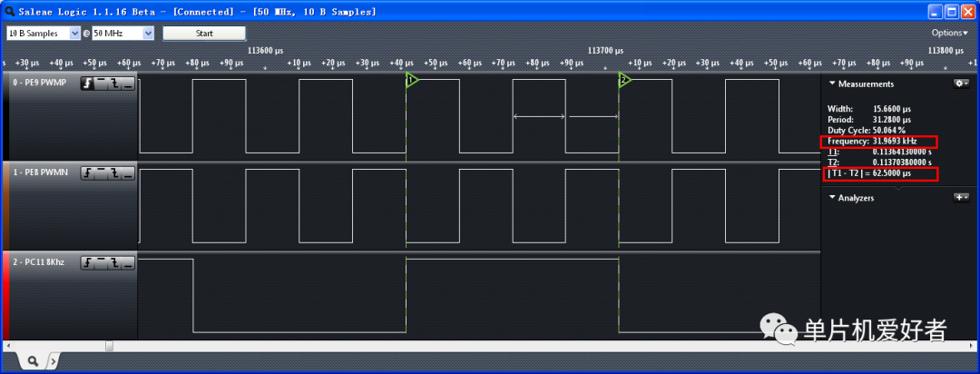
Task: Set low level trigger on PC11 8Khz
Action: click(x=128, y=264)
